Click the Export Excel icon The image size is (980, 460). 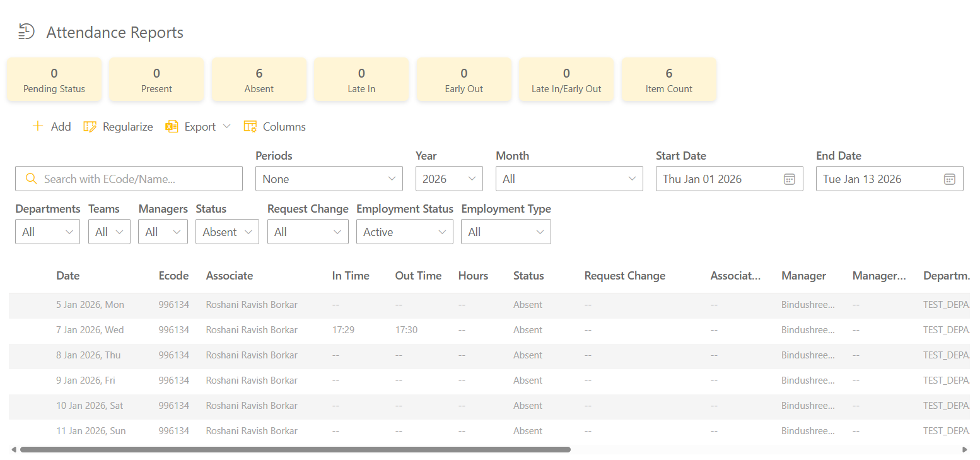[172, 127]
